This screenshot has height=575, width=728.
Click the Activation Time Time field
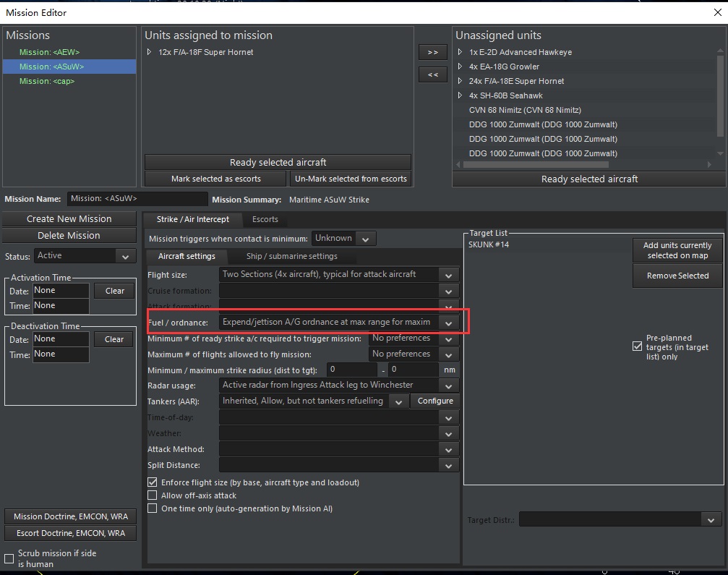point(61,306)
